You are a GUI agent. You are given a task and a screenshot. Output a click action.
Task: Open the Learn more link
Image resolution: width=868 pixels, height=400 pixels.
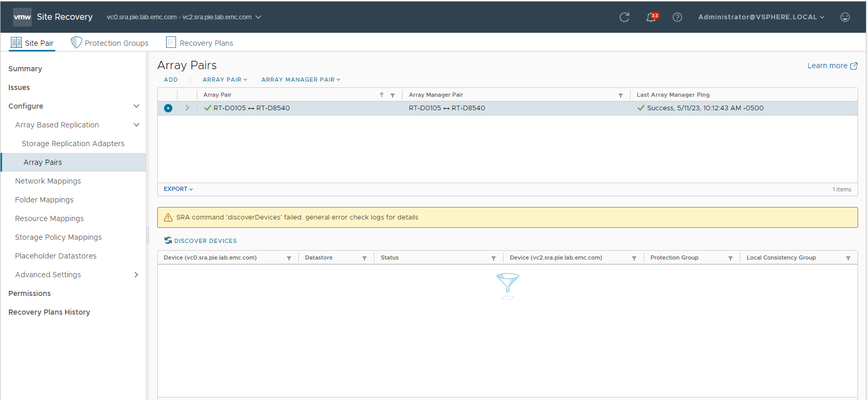[832, 66]
